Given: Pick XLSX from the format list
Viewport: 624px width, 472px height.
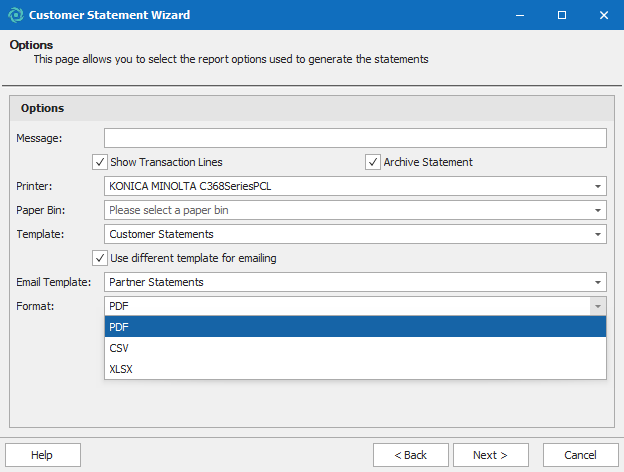Looking at the screenshot, I should (x=355, y=369).
